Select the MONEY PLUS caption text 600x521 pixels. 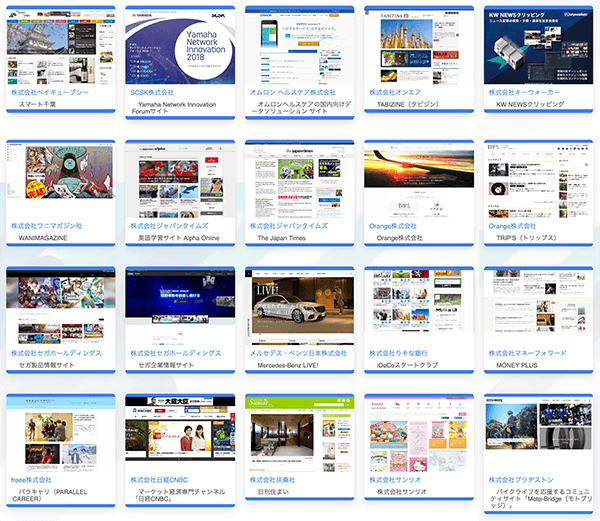[x=517, y=365]
